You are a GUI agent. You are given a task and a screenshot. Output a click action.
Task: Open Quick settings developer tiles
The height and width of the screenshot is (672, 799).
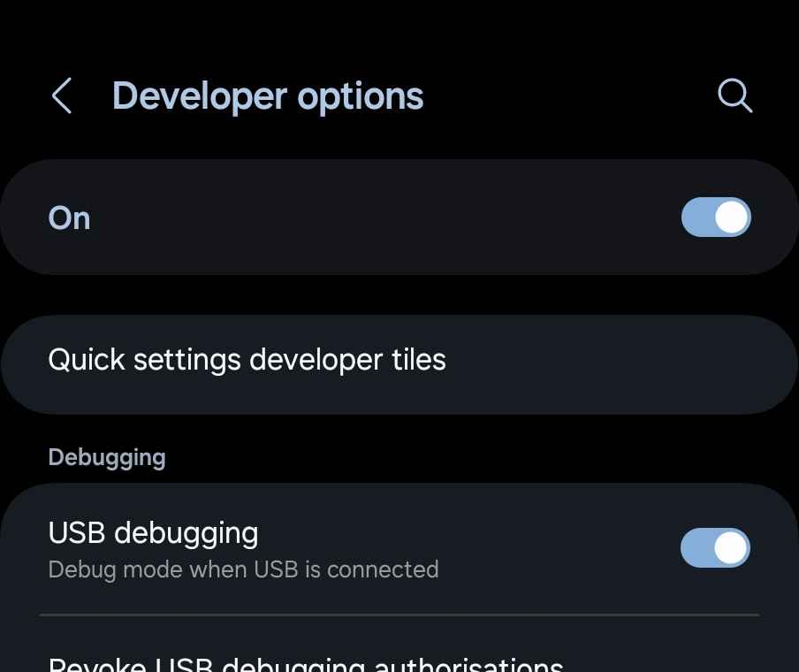click(399, 364)
